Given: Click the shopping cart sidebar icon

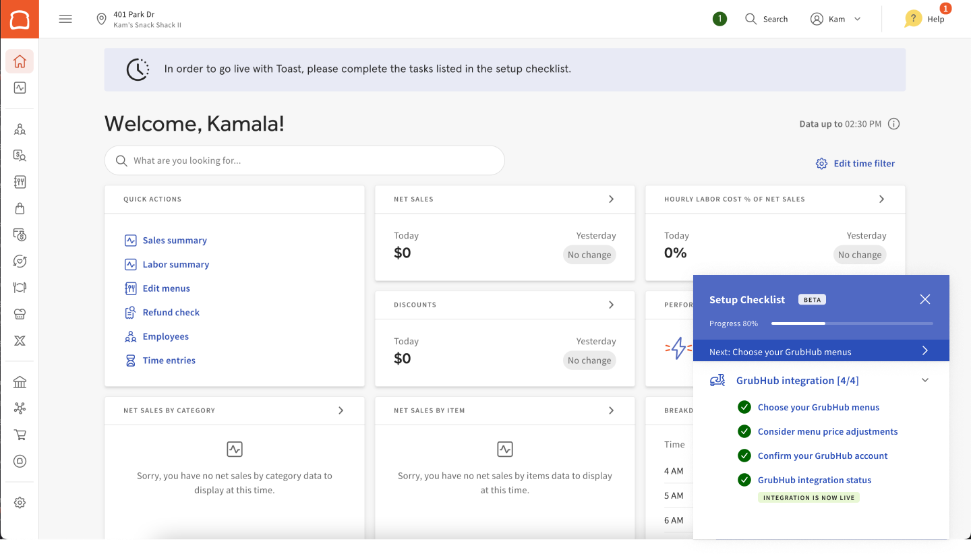Looking at the screenshot, I should (x=20, y=435).
